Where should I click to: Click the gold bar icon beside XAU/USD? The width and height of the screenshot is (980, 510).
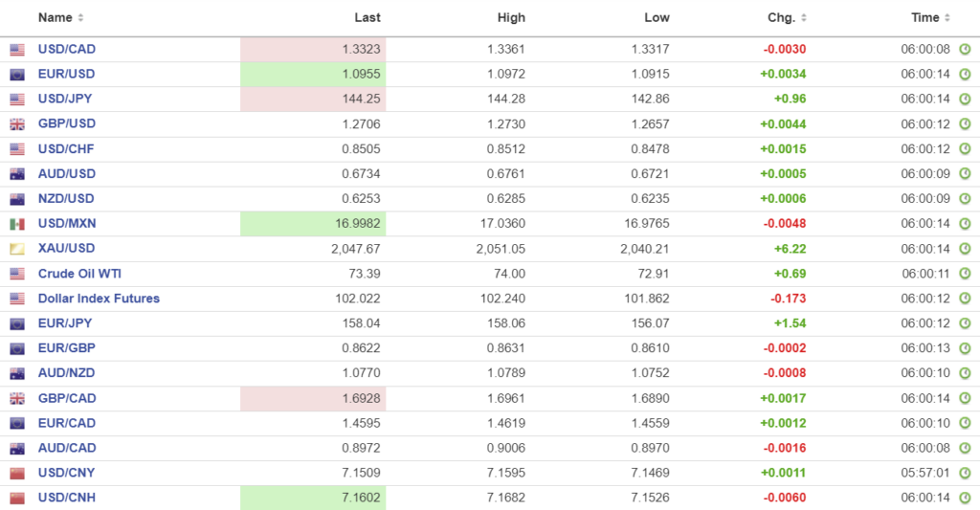[x=17, y=249]
